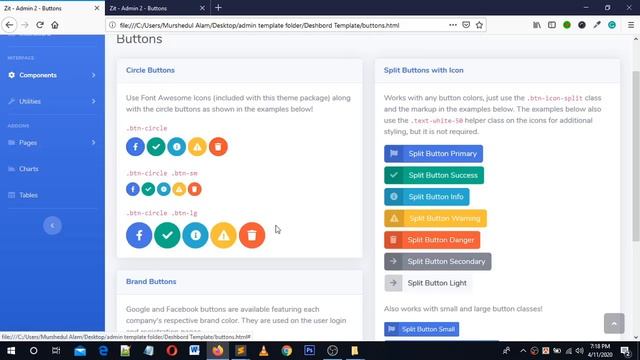Image resolution: width=640 pixels, height=360 pixels.
Task: Click the scroll-to-top arrow button
Action: pyautogui.click(x=614, y=323)
